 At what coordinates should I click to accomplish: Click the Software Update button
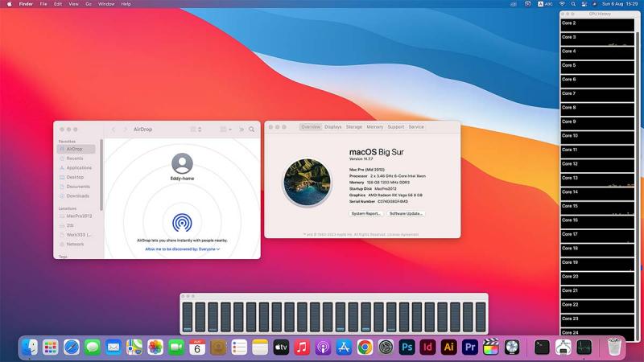406,213
